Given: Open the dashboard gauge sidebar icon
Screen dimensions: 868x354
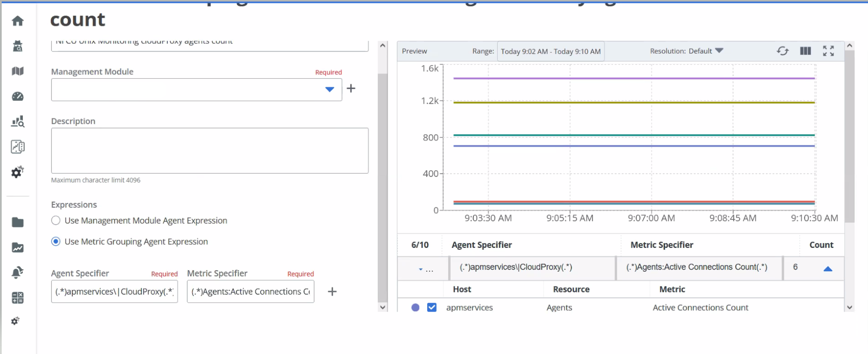Looking at the screenshot, I should [18, 96].
